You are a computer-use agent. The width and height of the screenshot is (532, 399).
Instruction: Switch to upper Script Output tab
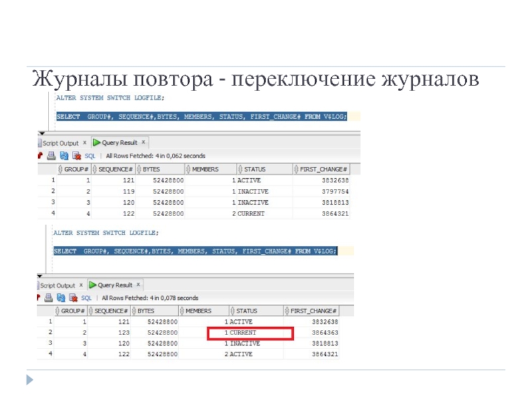click(60, 143)
